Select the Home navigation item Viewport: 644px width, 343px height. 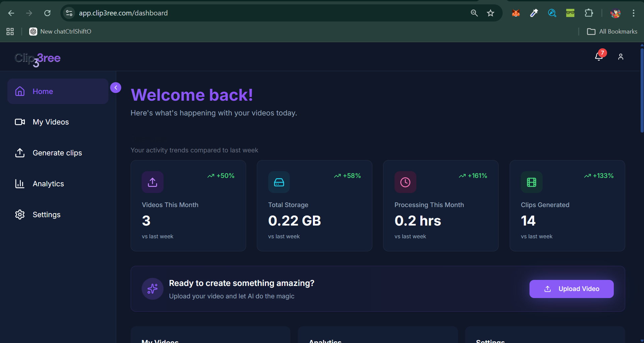pos(43,91)
